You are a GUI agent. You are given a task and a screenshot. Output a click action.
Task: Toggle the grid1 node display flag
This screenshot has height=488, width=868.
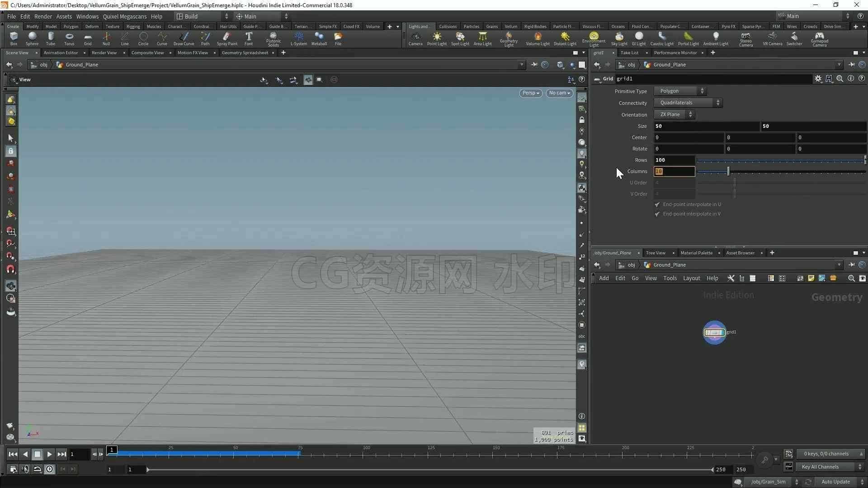[x=723, y=333]
